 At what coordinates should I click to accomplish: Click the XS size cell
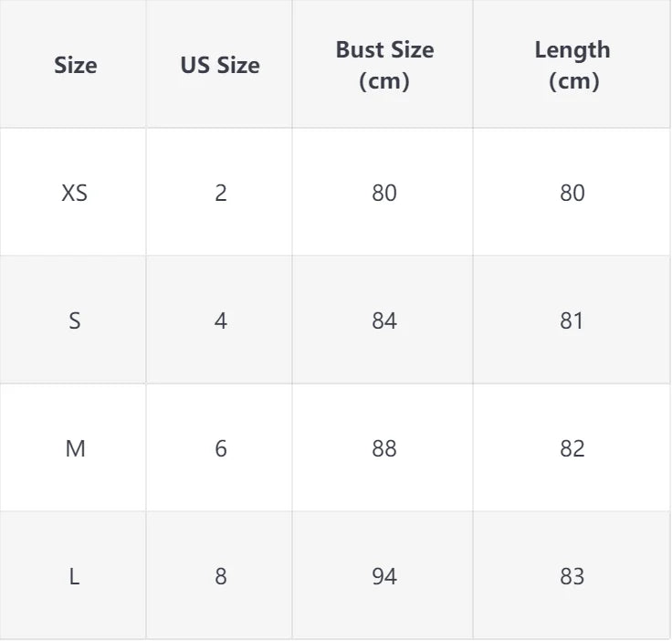click(x=75, y=193)
